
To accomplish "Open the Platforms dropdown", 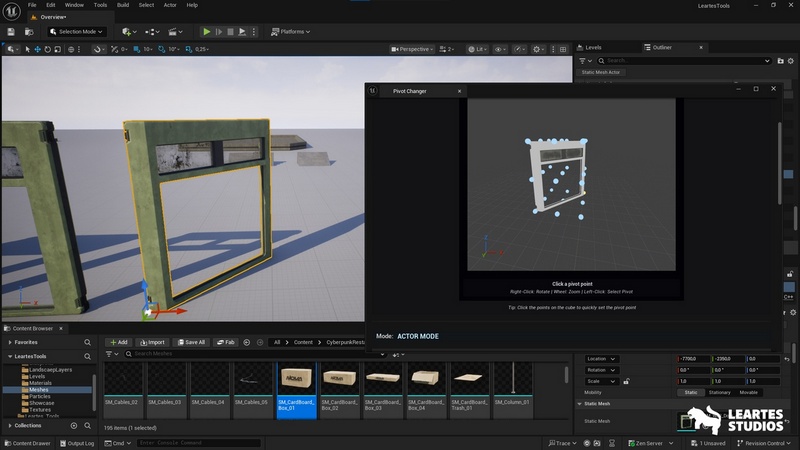I will (290, 31).
